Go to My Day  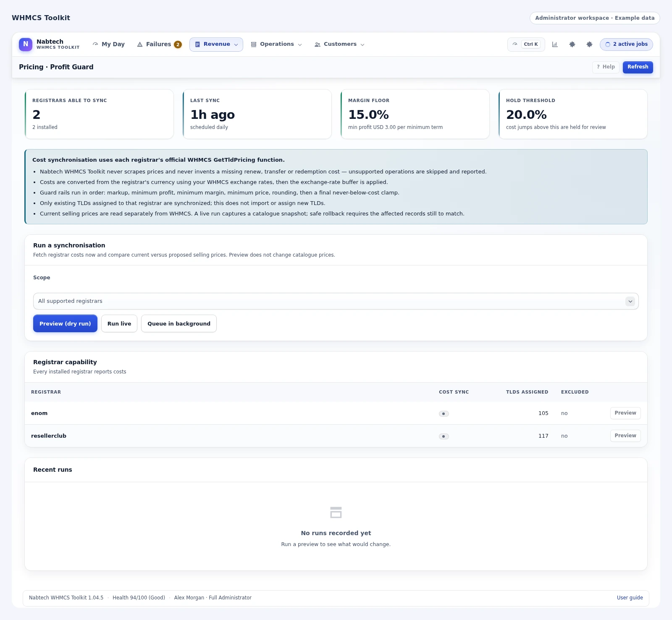pos(109,44)
